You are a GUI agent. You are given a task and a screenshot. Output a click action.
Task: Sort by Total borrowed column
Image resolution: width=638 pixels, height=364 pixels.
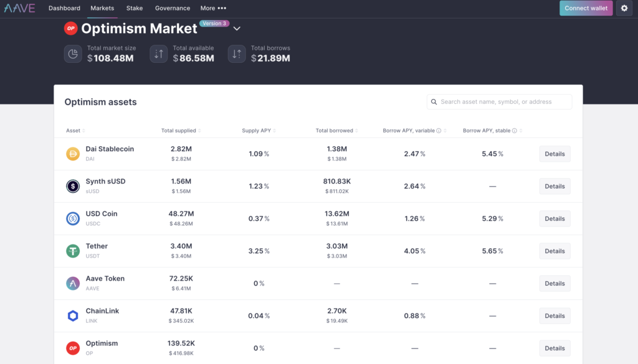coord(337,131)
